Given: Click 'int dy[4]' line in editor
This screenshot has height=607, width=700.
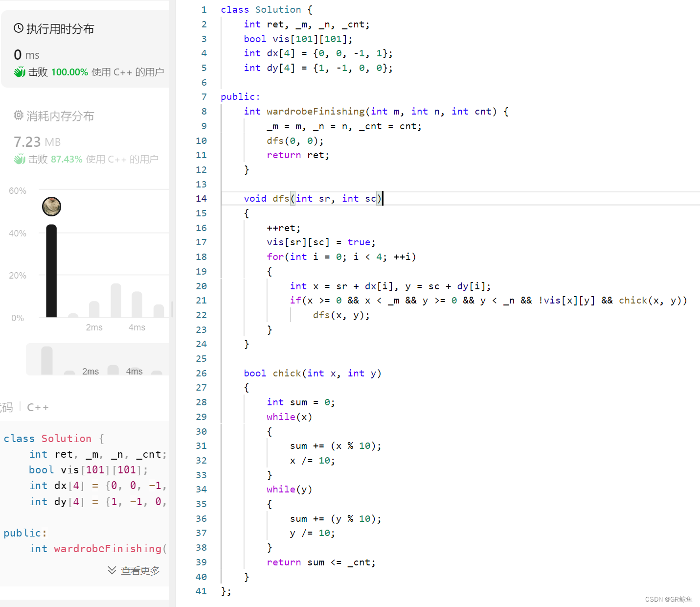Looking at the screenshot, I should click(x=318, y=68).
